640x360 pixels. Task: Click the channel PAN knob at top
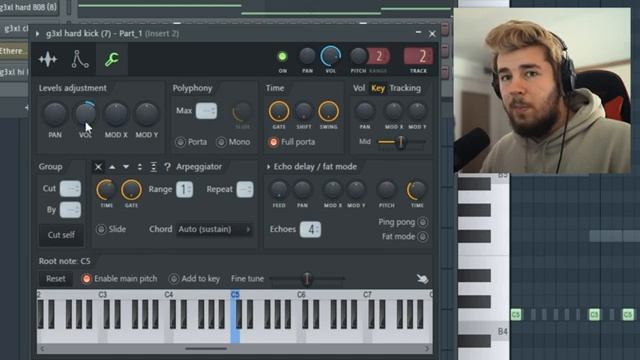click(307, 56)
